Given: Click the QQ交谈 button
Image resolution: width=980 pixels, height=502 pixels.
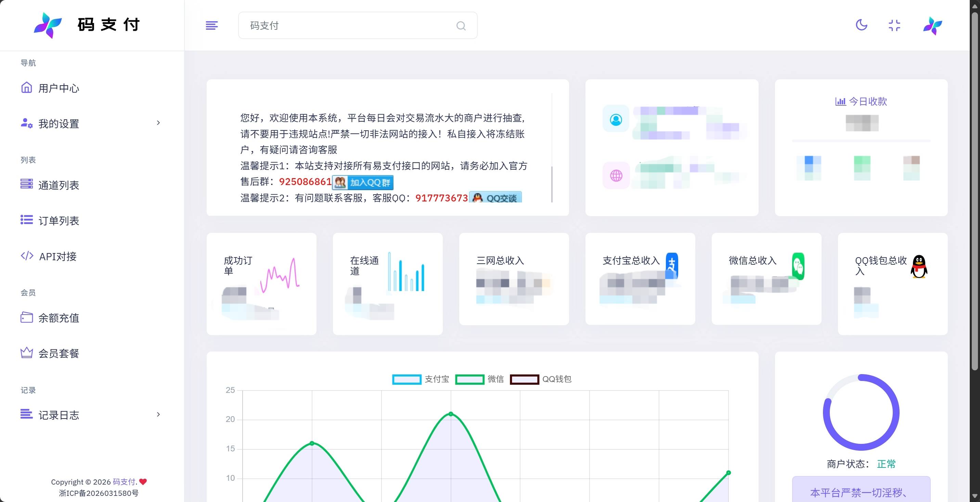Looking at the screenshot, I should (495, 197).
